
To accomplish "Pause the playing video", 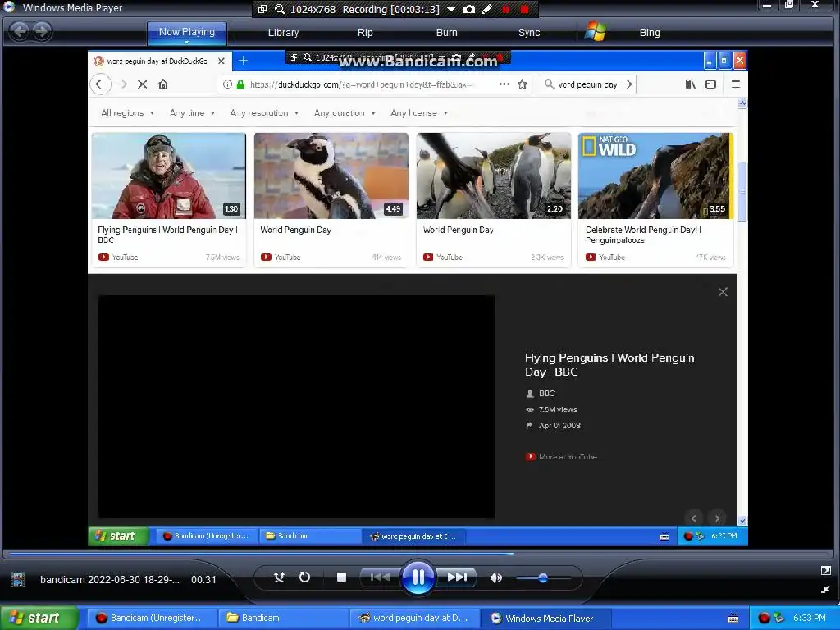I will point(418,577).
